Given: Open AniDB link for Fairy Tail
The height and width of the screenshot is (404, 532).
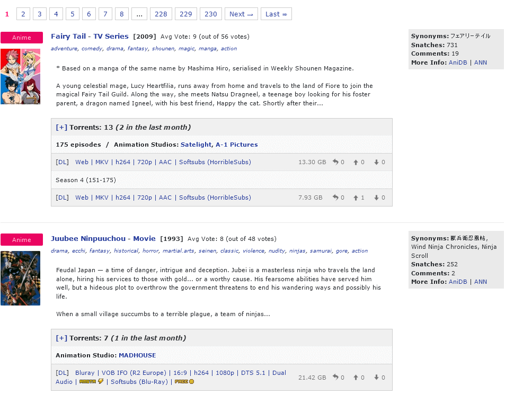Looking at the screenshot, I should pyautogui.click(x=458, y=62).
